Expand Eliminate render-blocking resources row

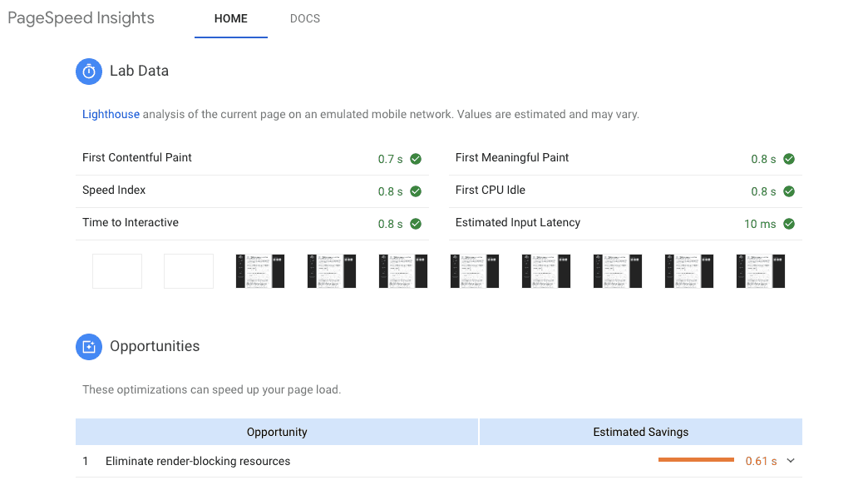click(198, 461)
